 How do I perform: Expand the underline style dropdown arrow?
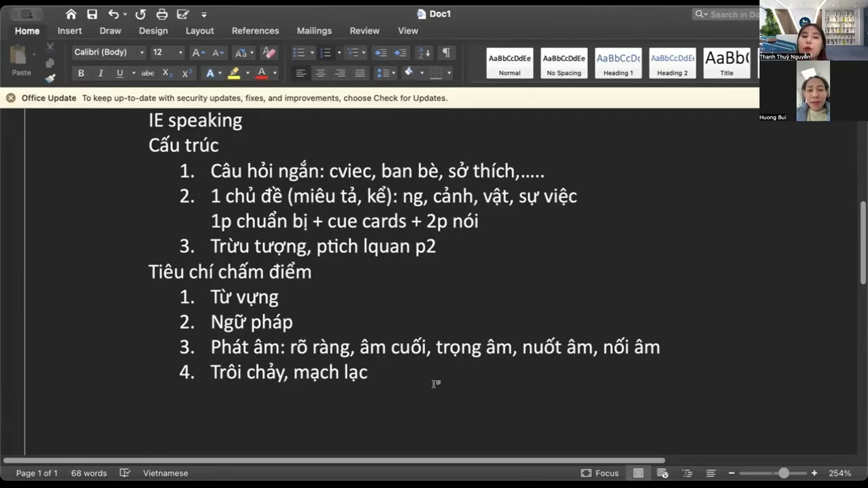click(x=133, y=73)
